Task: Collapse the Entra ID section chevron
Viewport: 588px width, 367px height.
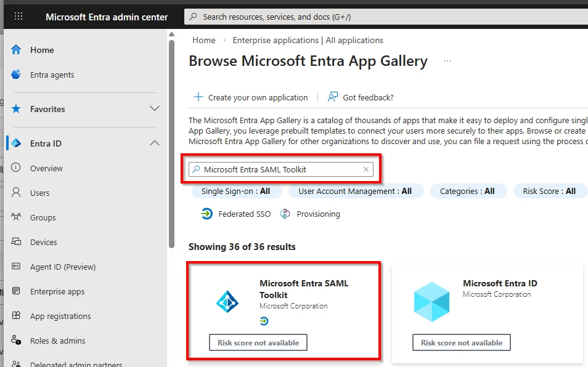Action: 155,143
